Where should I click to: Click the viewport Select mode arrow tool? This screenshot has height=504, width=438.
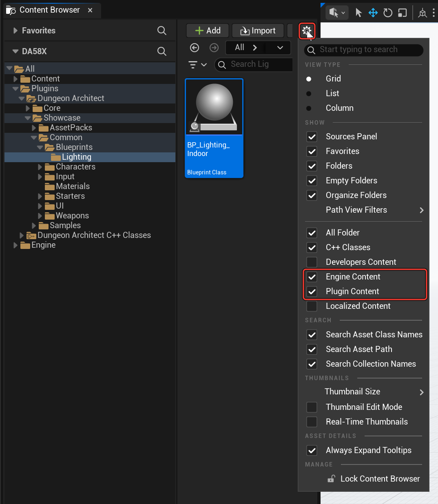coord(358,13)
